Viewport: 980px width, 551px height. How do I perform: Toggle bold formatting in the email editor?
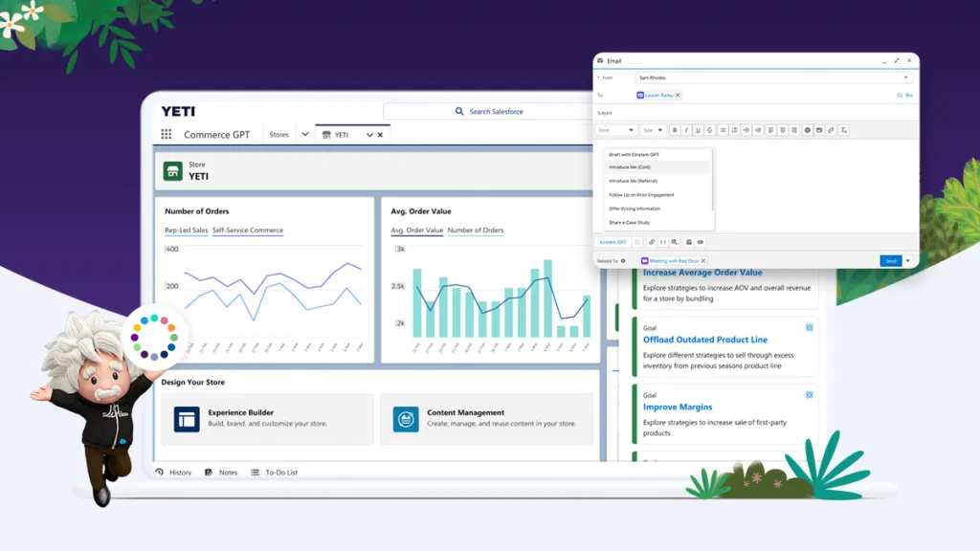click(675, 130)
